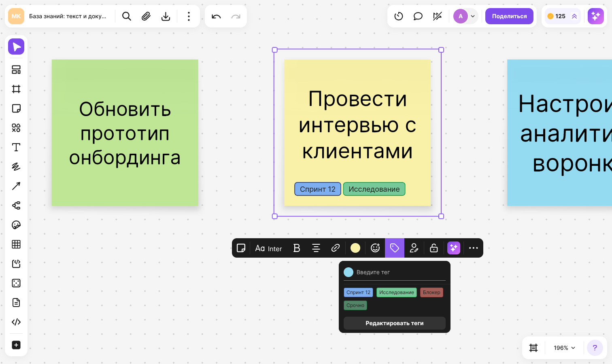The width and height of the screenshot is (612, 364).
Task: Select Исследование tag in tag popup
Action: point(397,292)
